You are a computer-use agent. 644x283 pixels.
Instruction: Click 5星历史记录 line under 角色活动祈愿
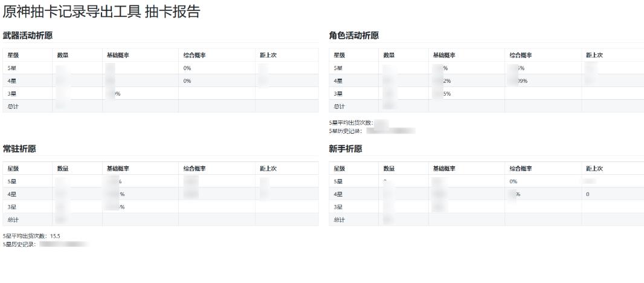click(x=373, y=131)
